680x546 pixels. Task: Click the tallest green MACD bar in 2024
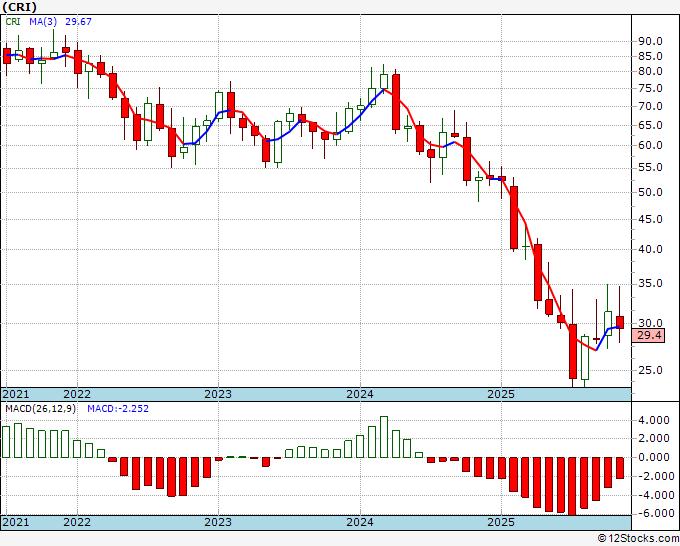384,437
